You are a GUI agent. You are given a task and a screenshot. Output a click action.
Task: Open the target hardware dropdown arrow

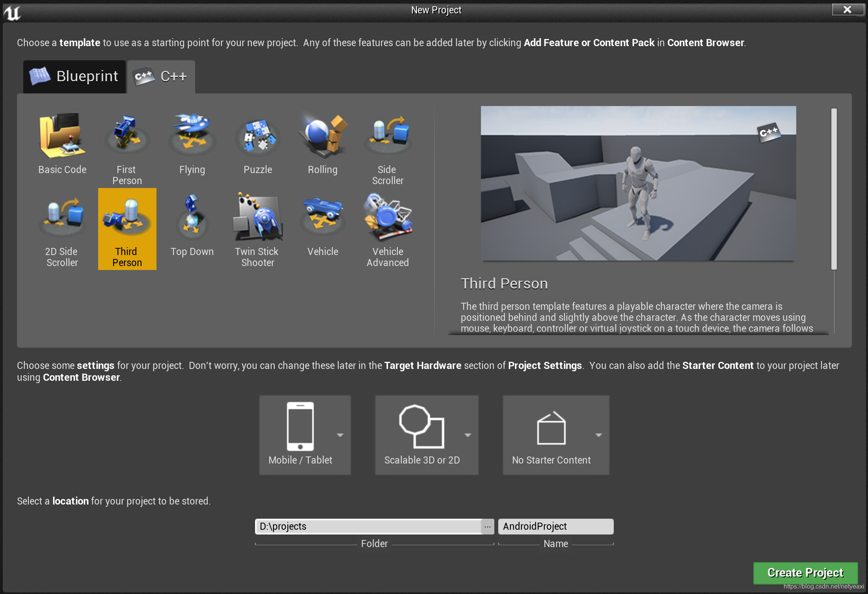pos(341,435)
